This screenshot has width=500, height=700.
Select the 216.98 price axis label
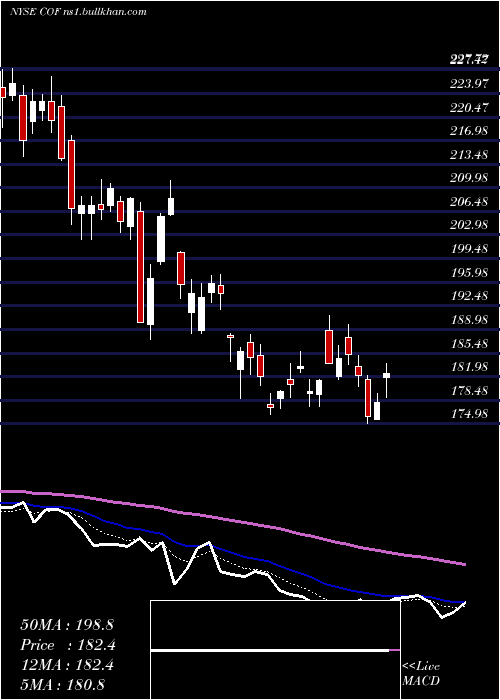click(x=469, y=131)
